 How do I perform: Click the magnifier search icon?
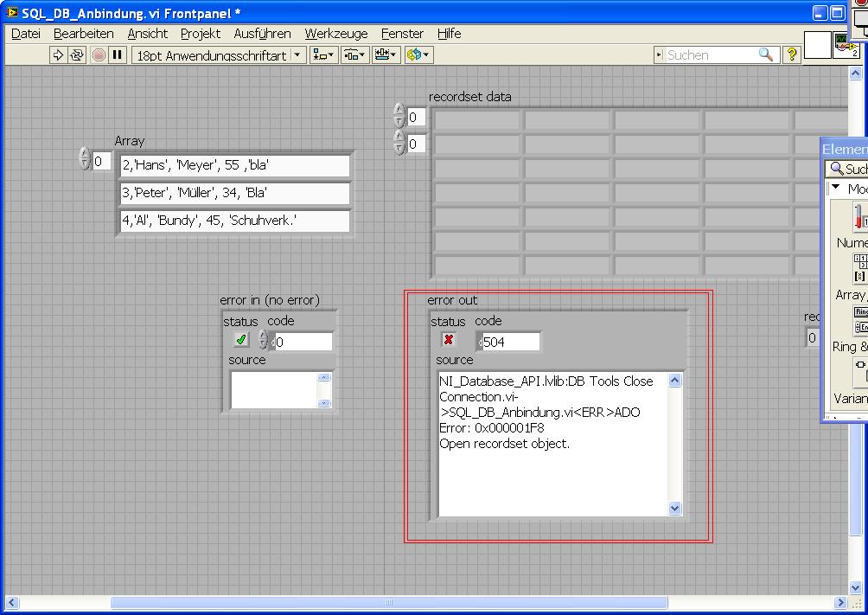tap(766, 54)
